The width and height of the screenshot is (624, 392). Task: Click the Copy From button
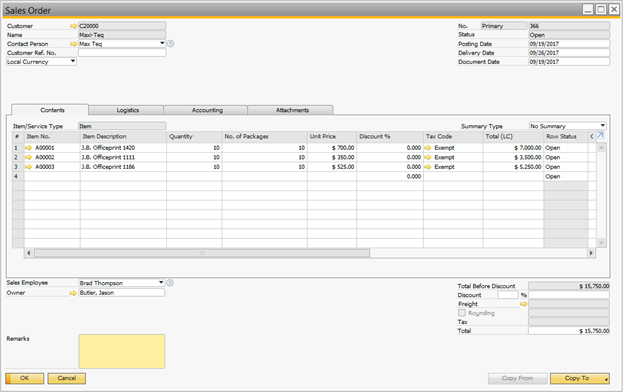tap(518, 378)
